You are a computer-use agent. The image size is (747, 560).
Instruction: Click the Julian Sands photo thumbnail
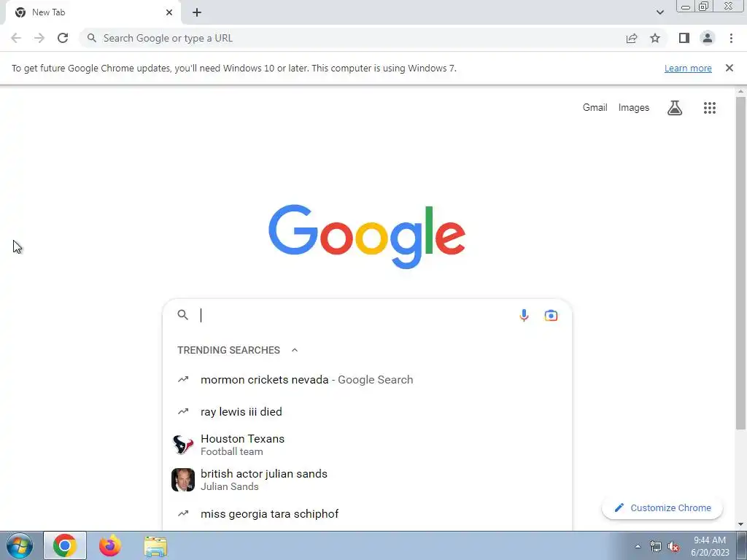pos(183,480)
